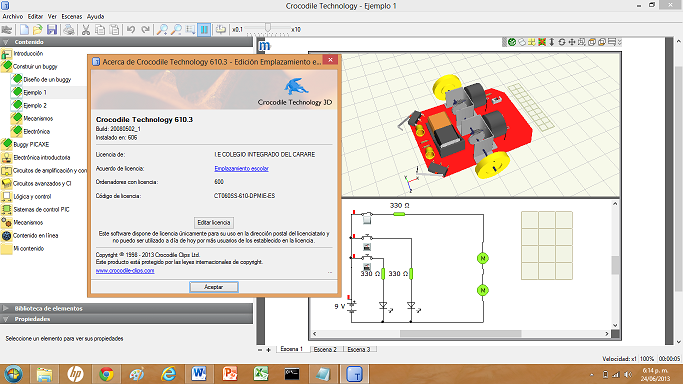Click the circuit view vertical scrollbar
This screenshot has height=384, width=683.
(615, 265)
